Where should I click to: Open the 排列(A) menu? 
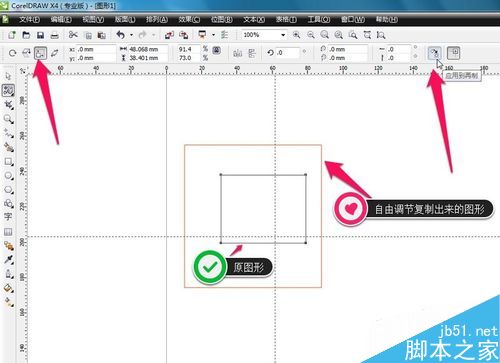(157, 19)
